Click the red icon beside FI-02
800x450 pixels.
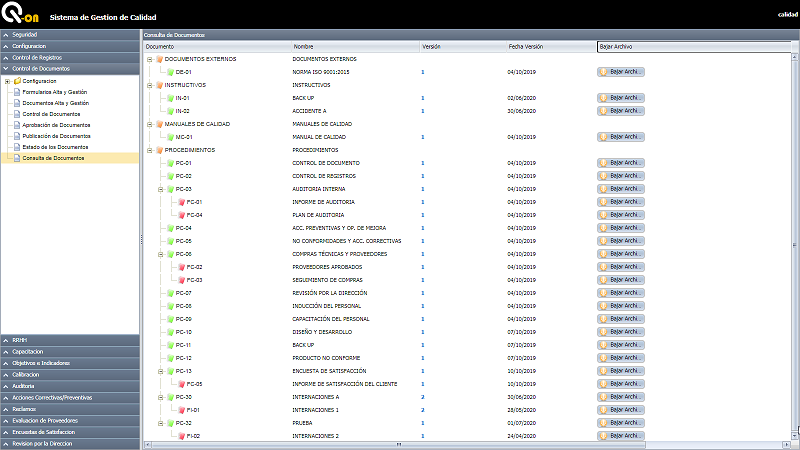pos(181,436)
